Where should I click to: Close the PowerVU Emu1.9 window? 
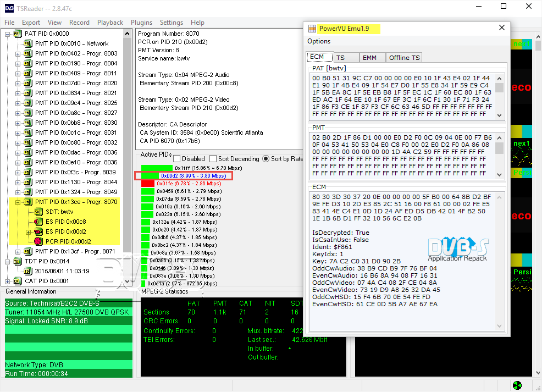[502, 27]
